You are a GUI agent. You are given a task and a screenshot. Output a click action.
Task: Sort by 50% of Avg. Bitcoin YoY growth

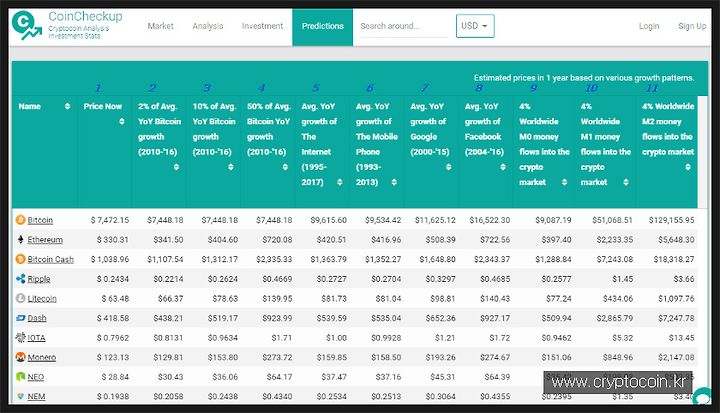coord(285,167)
